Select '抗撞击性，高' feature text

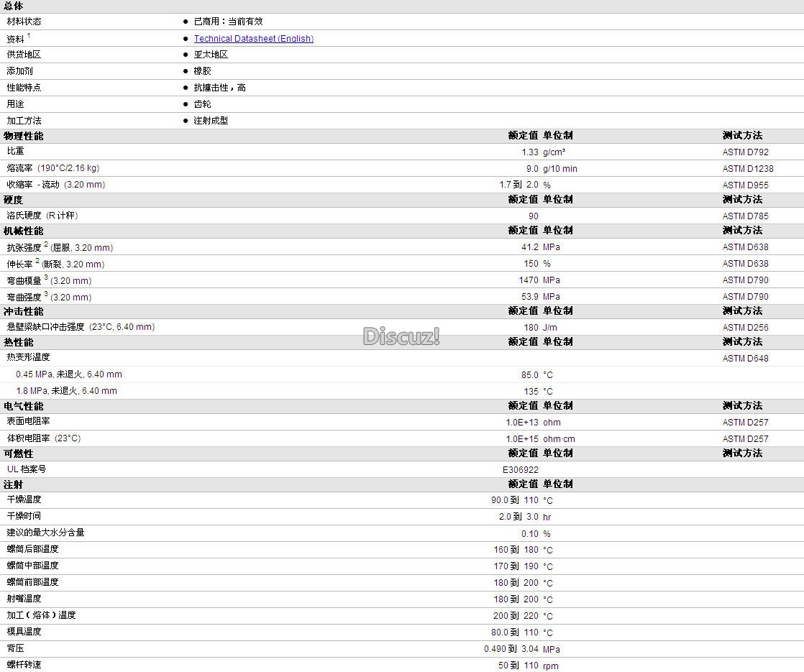coord(219,88)
